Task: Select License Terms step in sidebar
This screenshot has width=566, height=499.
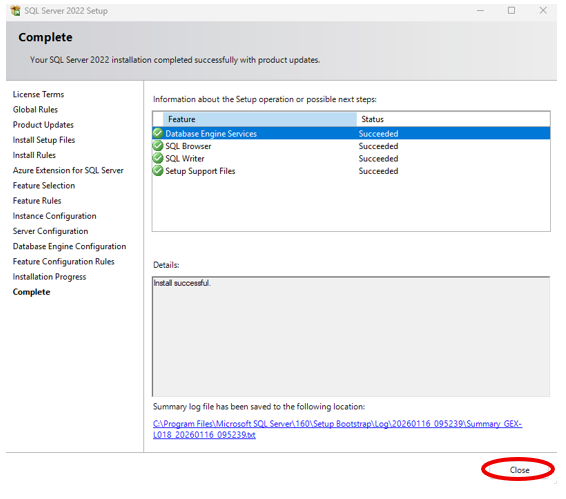Action: tap(38, 94)
